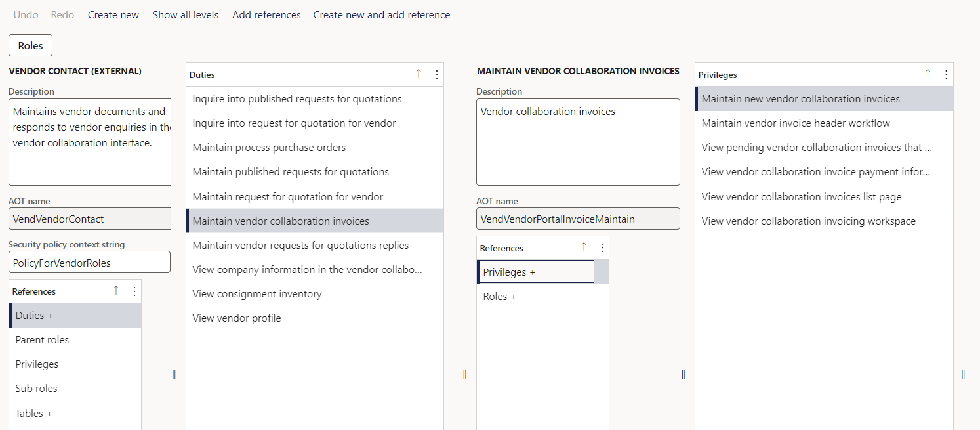980x430 pixels.
Task: Open the options menu on the left References panel
Action: [134, 291]
